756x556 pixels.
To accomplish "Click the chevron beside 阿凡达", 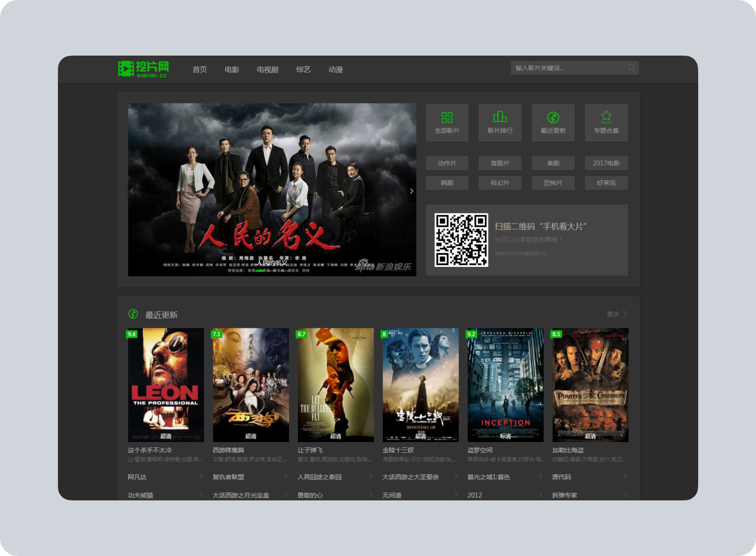I will click(x=201, y=476).
